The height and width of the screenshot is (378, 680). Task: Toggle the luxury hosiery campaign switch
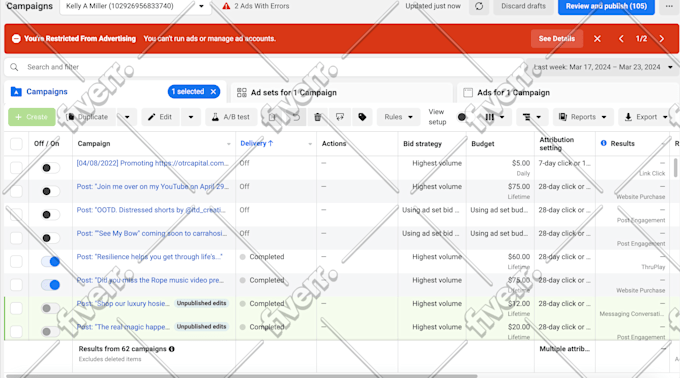tap(50, 308)
